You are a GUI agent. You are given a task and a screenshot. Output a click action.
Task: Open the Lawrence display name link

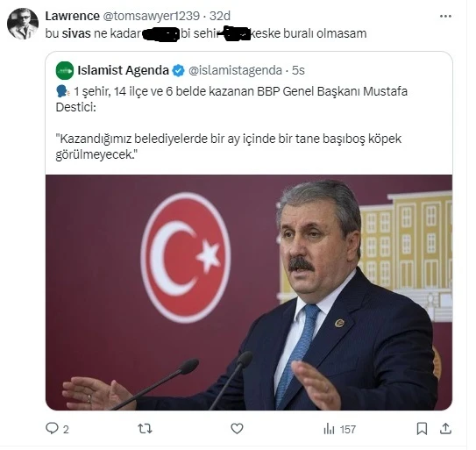(72, 16)
